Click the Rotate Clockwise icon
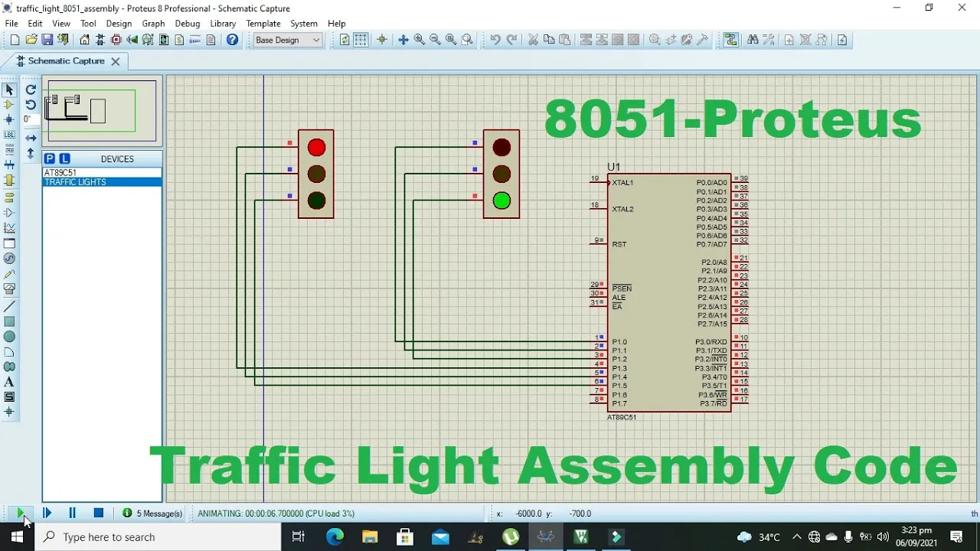980x551 pixels. (31, 90)
